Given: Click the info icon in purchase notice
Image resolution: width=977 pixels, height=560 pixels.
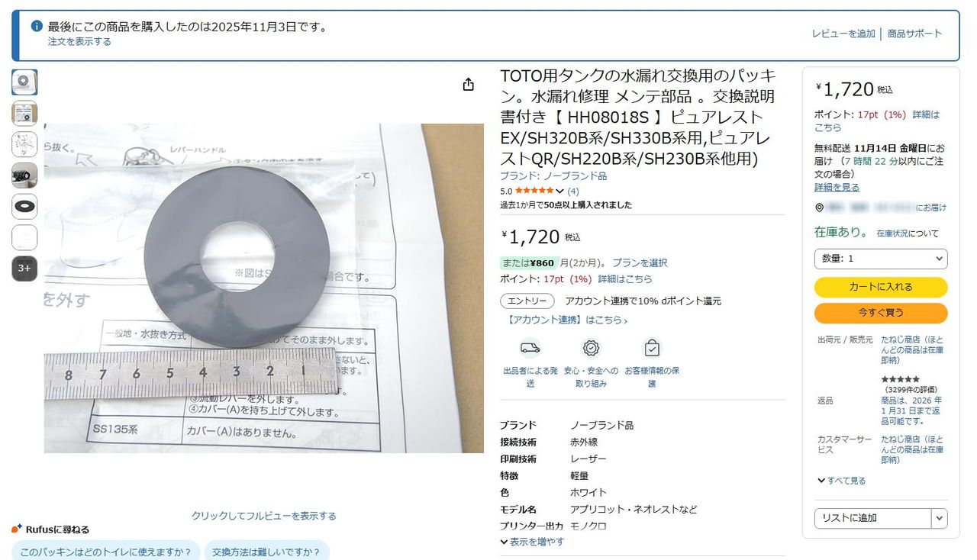Looking at the screenshot, I should point(37,27).
